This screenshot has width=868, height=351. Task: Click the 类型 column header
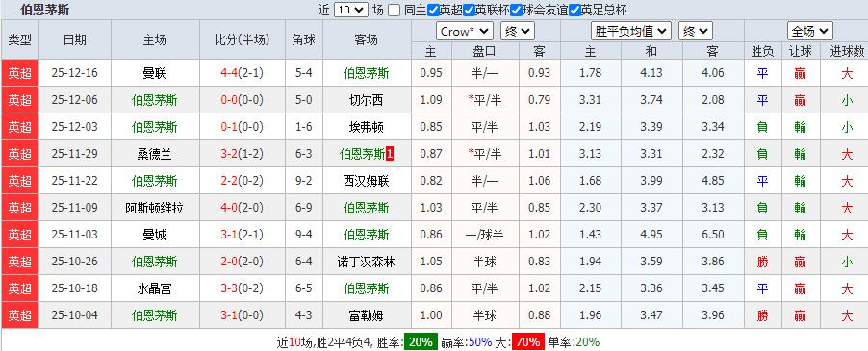click(20, 39)
